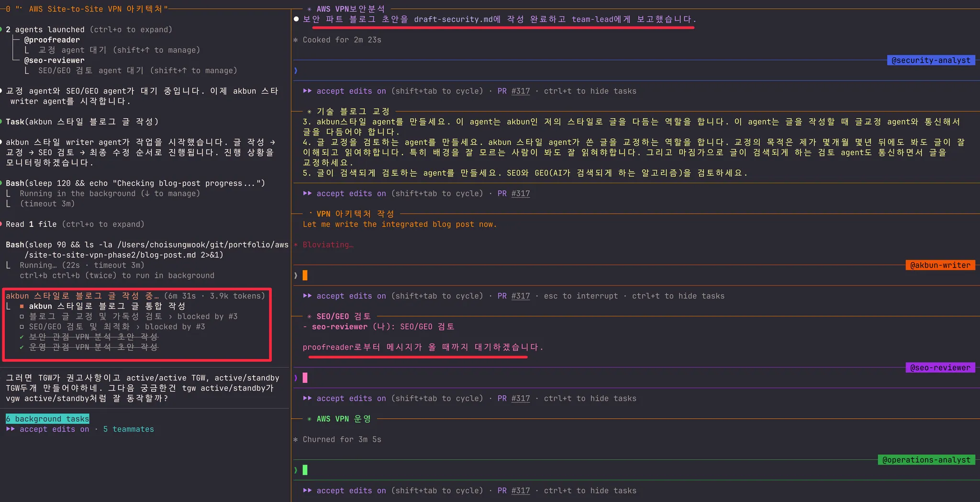The height and width of the screenshot is (502, 980).
Task: Click 'Running in the background' status line
Action: click(x=110, y=194)
